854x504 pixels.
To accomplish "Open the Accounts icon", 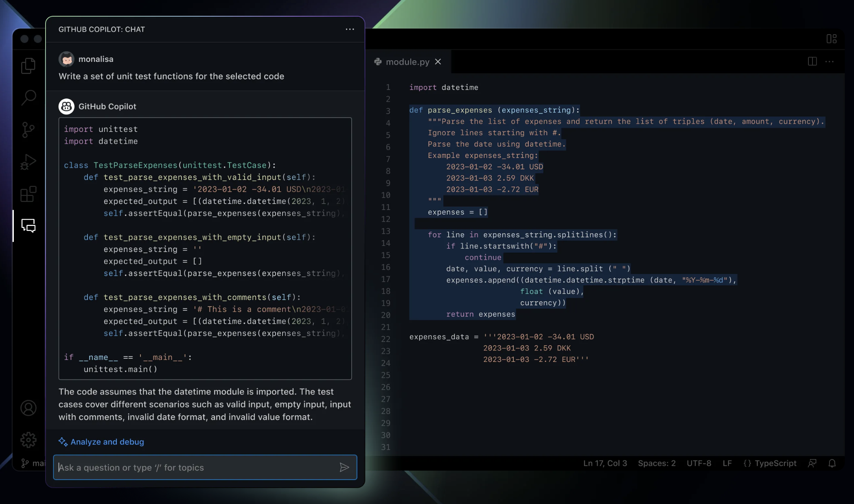I will pyautogui.click(x=28, y=408).
